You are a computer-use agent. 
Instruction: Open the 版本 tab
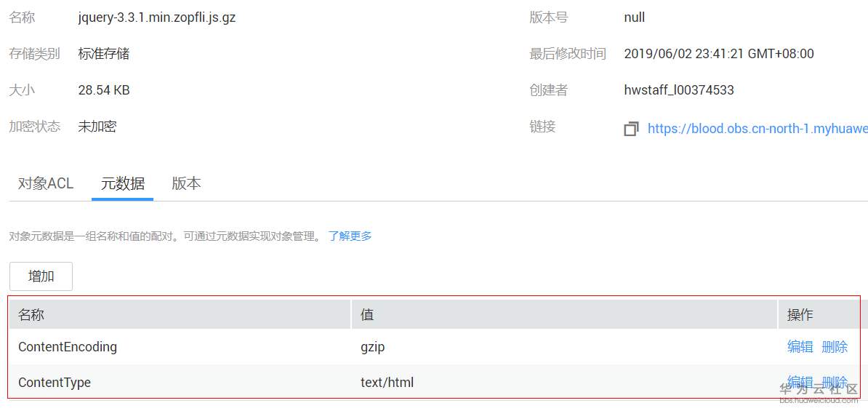click(x=186, y=183)
